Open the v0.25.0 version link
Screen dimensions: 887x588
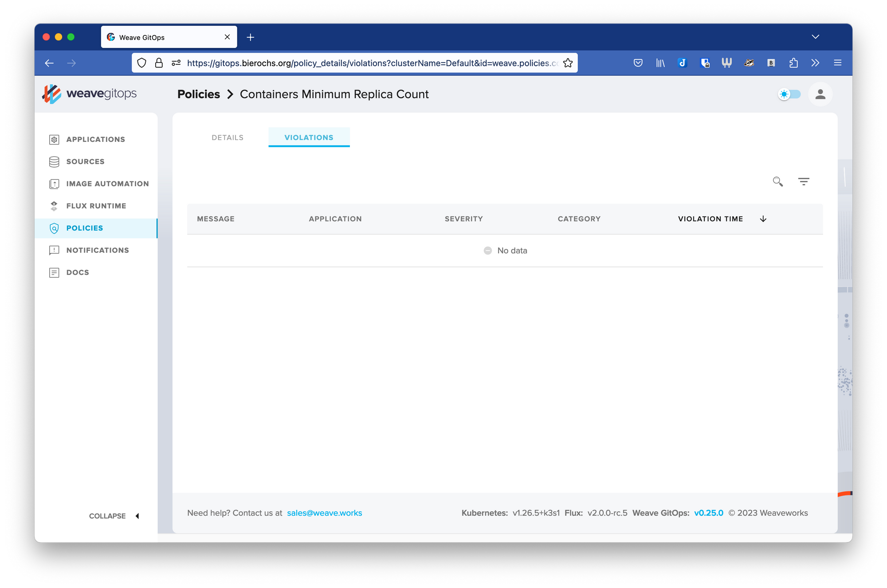pos(709,513)
